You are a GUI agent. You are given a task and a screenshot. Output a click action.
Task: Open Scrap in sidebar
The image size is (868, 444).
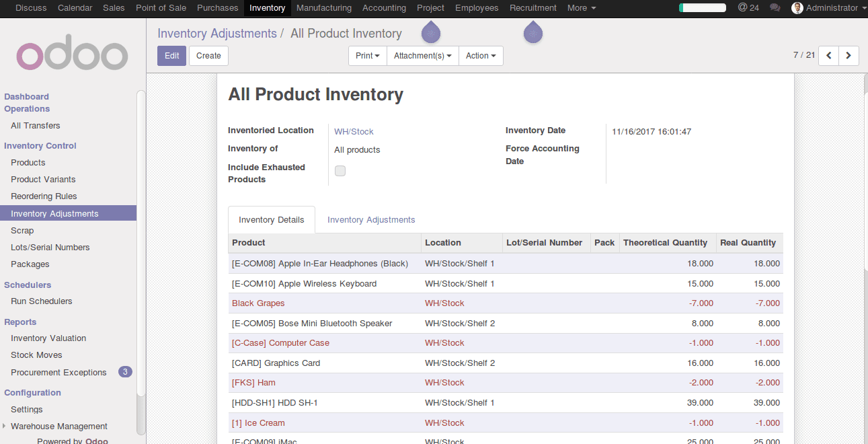click(22, 231)
